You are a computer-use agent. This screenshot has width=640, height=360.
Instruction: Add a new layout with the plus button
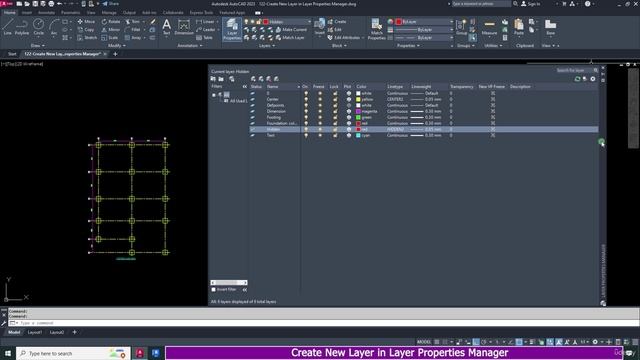pos(74,332)
